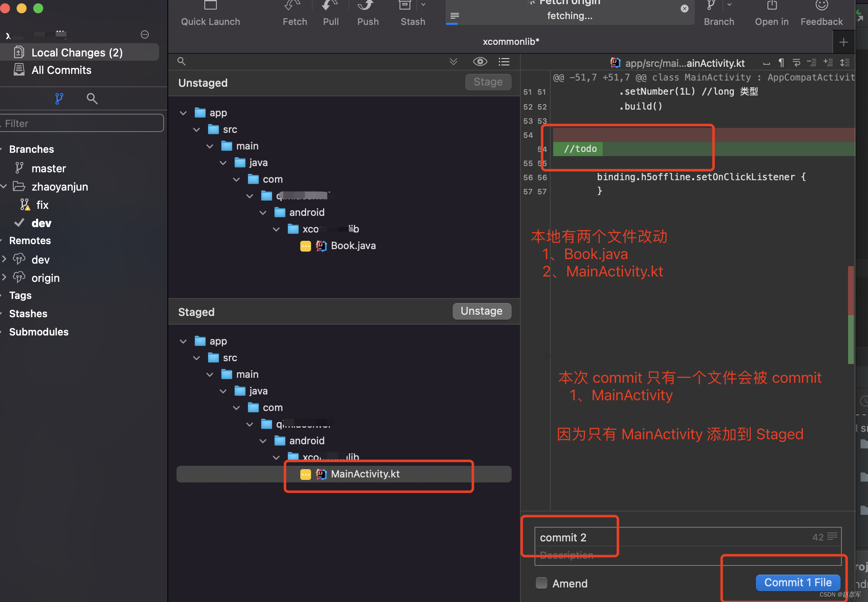
Task: Enable the Amend checkbox
Action: click(x=541, y=583)
